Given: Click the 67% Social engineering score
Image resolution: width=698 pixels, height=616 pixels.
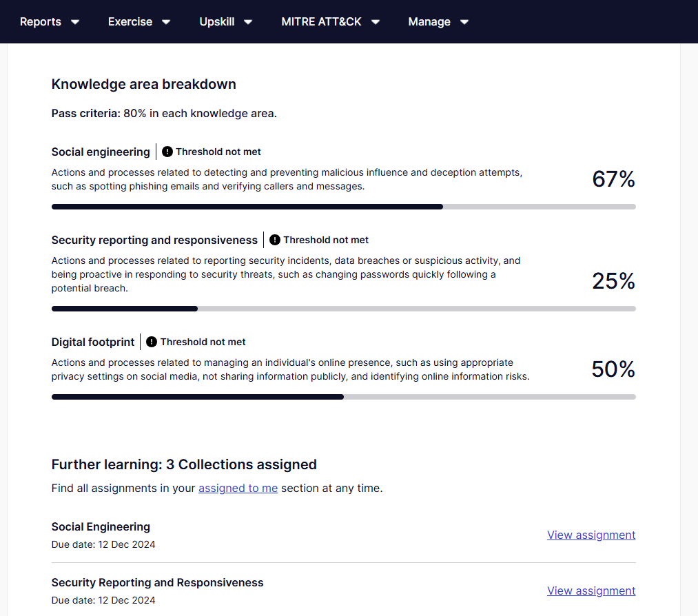Looking at the screenshot, I should coord(613,179).
